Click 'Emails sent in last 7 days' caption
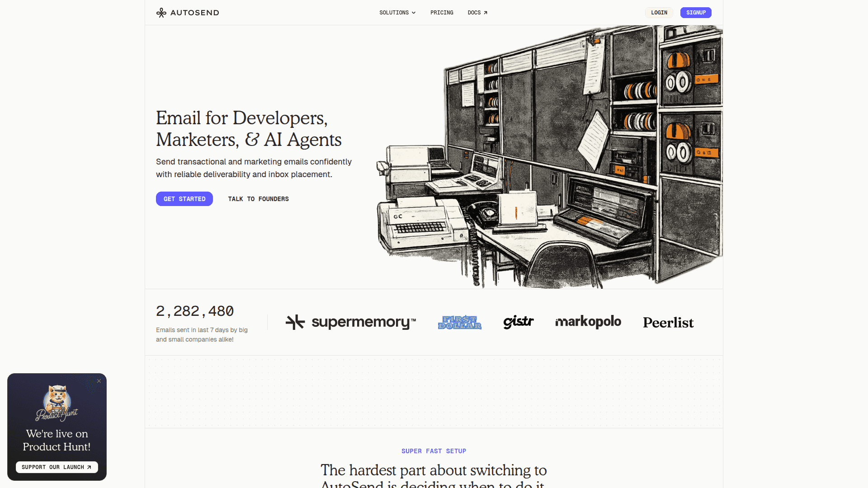868x488 pixels. 202,335
